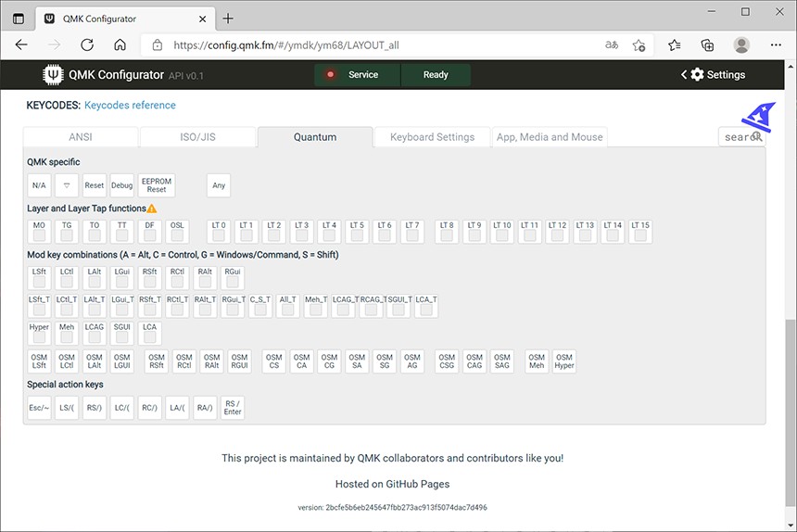The width and height of the screenshot is (797, 532).
Task: Select the Debug keycode
Action: pyautogui.click(x=122, y=185)
